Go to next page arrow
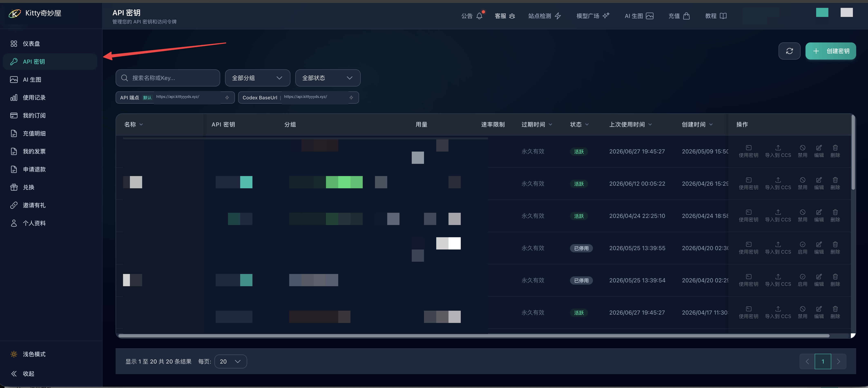The image size is (868, 388). coord(838,361)
